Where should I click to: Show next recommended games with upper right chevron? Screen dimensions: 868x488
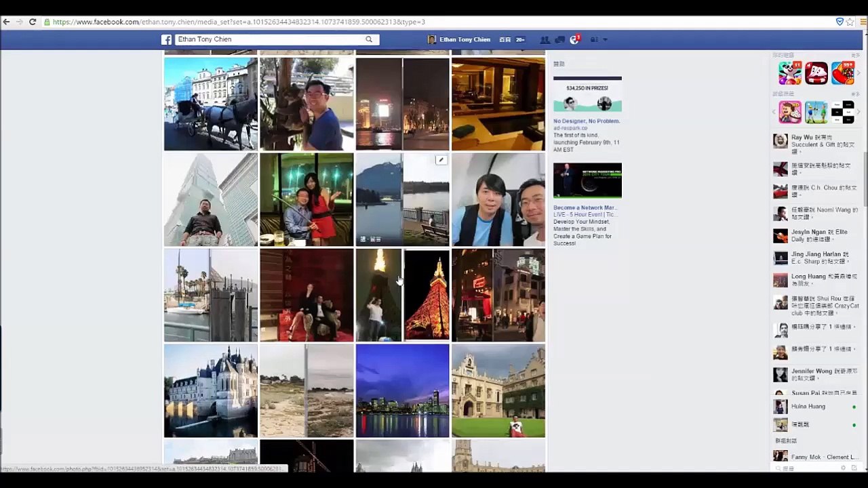859,73
